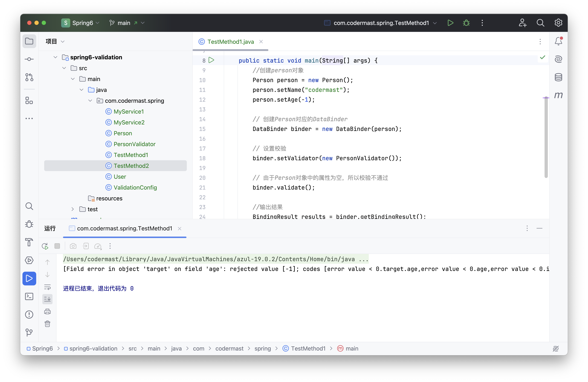
Task: Expand the test folder
Action: (73, 209)
